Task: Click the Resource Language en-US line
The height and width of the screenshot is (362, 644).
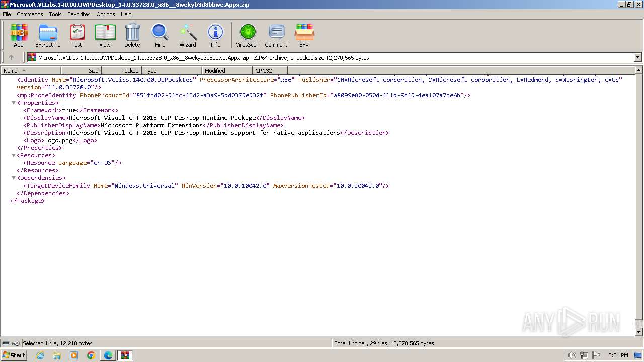Action: [x=72, y=163]
